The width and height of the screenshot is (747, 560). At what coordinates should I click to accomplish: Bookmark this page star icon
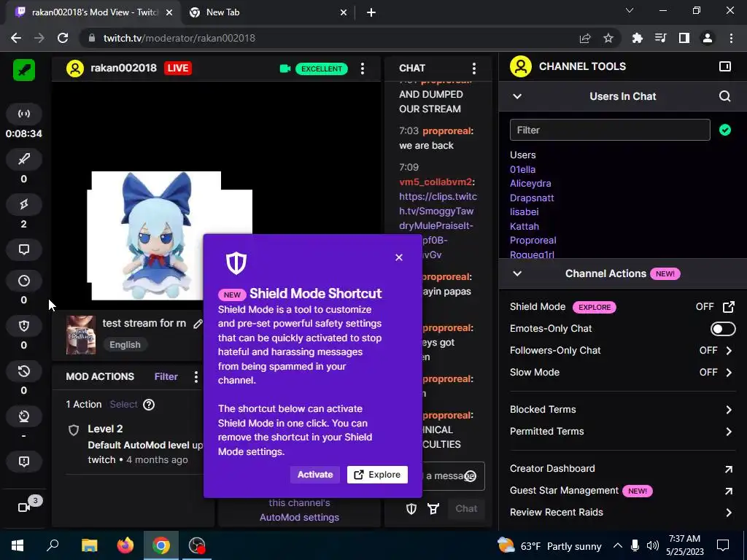coord(608,38)
